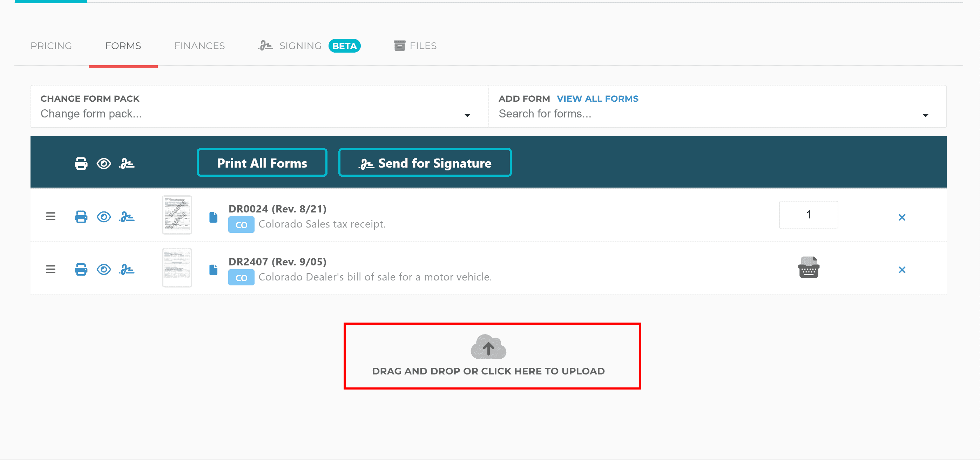Click the drag handle for DR0024

coord(50,217)
